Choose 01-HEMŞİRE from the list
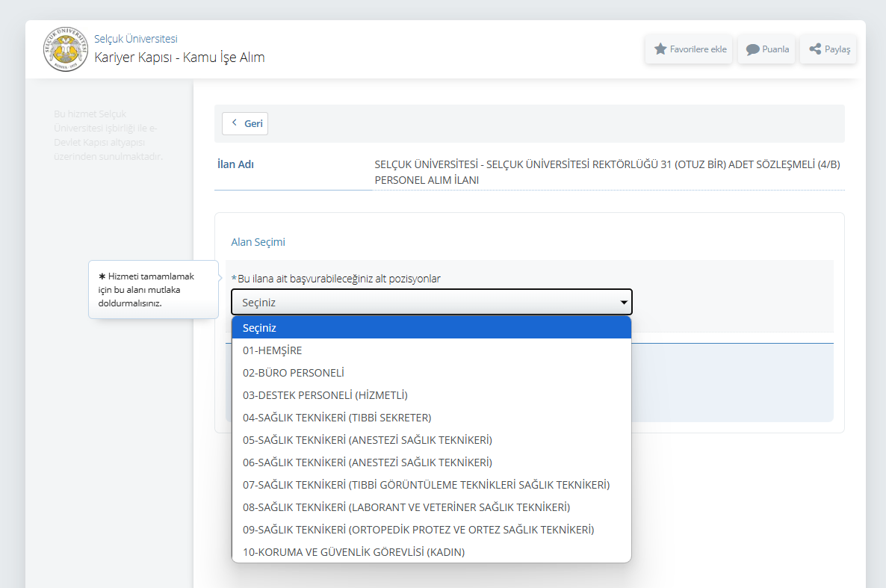Image resolution: width=886 pixels, height=588 pixels. [x=432, y=350]
